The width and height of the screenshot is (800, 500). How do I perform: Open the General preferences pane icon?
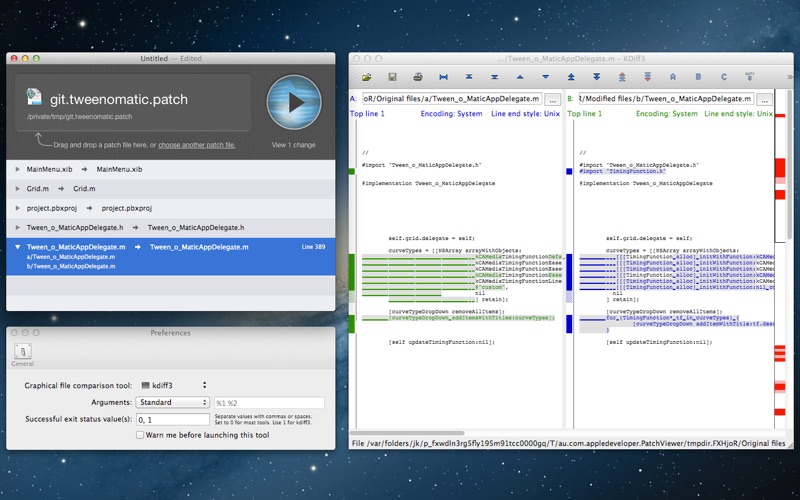pyautogui.click(x=22, y=355)
